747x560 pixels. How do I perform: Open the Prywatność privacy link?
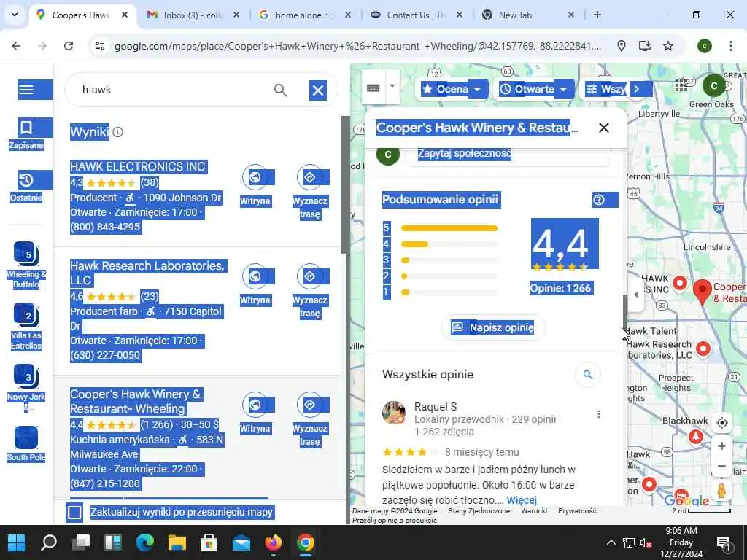point(577,510)
